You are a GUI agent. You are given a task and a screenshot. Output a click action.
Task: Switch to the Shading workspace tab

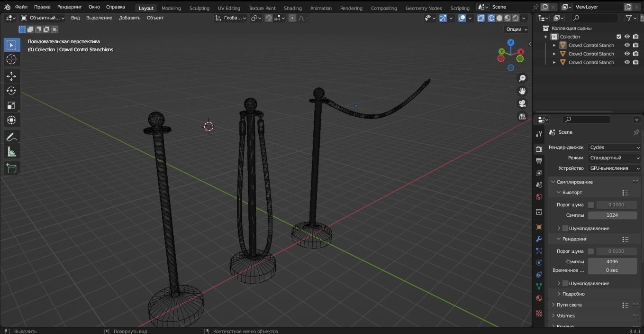[x=292, y=8]
